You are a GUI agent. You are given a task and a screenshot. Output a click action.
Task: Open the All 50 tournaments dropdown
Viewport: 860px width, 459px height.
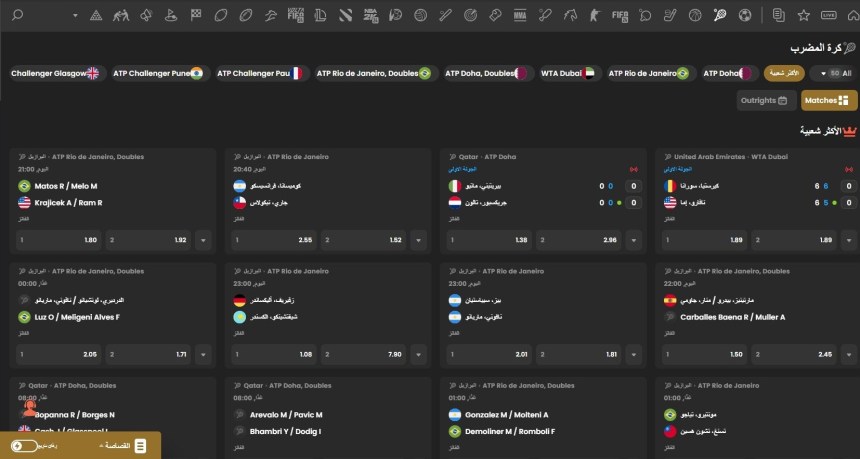[x=834, y=73]
